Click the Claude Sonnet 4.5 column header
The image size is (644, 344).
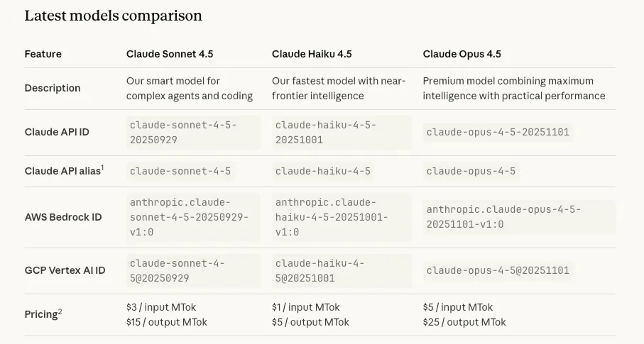tap(170, 54)
